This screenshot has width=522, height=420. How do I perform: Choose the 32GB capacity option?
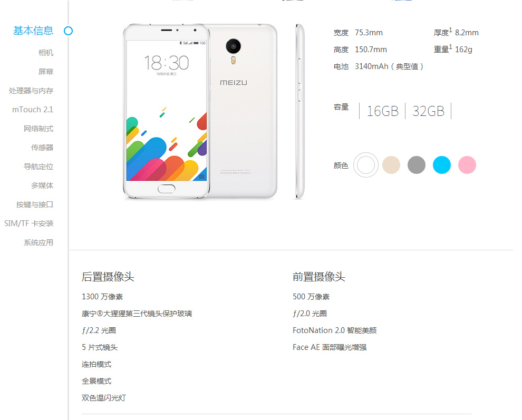[x=428, y=111]
